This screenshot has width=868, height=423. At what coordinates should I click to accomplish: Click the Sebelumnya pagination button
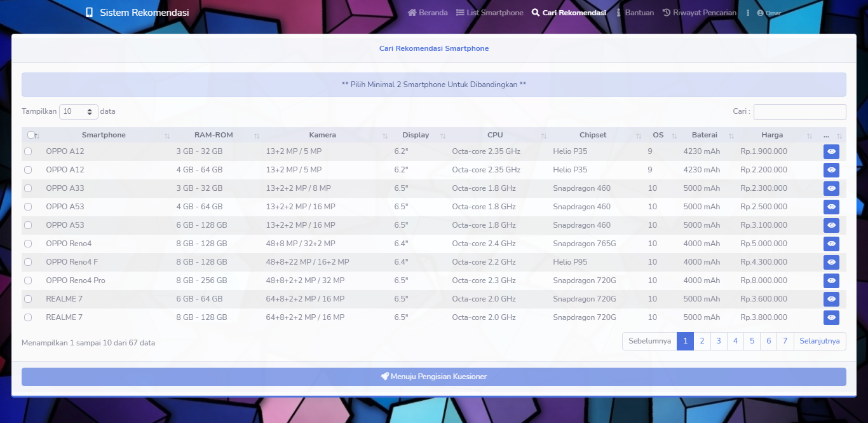pos(649,341)
